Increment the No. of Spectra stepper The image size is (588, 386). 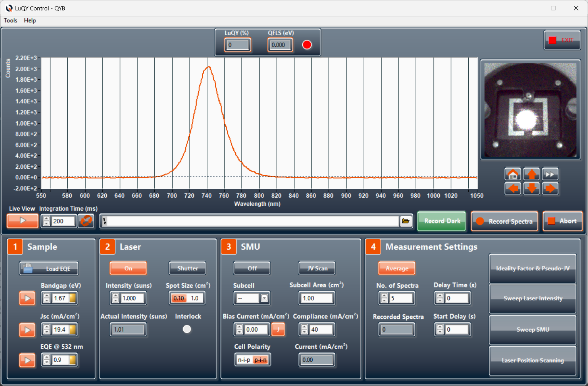[384, 295]
